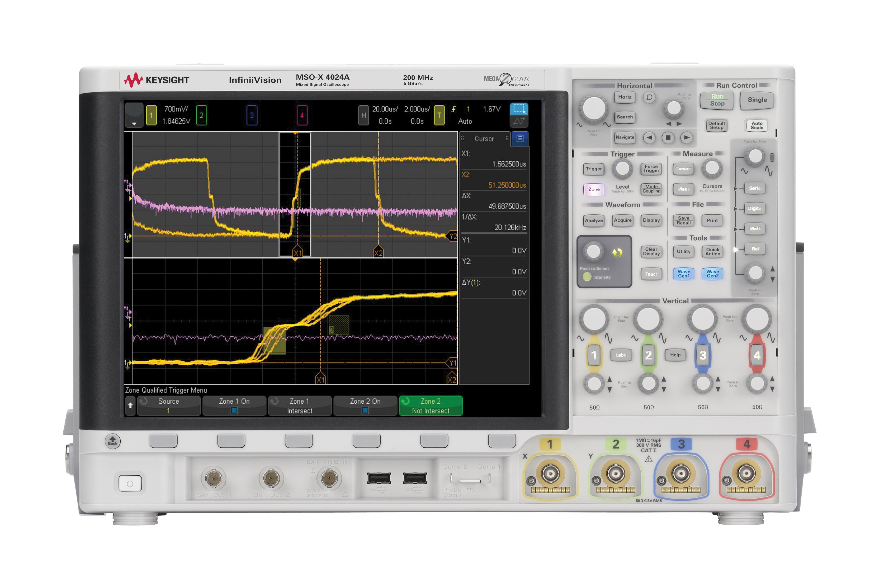The image size is (879, 588).
Task: Tap the up-arrow menu return icon
Action: [x=130, y=405]
